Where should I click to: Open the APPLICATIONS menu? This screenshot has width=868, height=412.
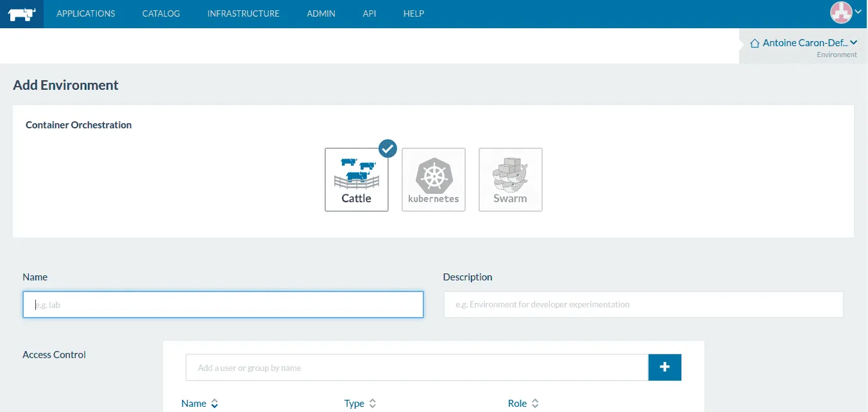pyautogui.click(x=85, y=13)
